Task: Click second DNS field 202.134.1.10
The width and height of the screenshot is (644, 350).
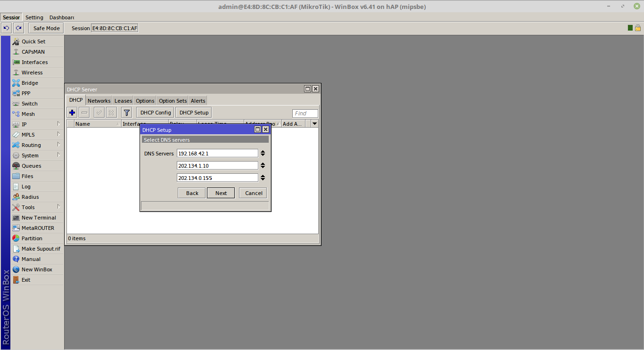Action: coord(217,165)
